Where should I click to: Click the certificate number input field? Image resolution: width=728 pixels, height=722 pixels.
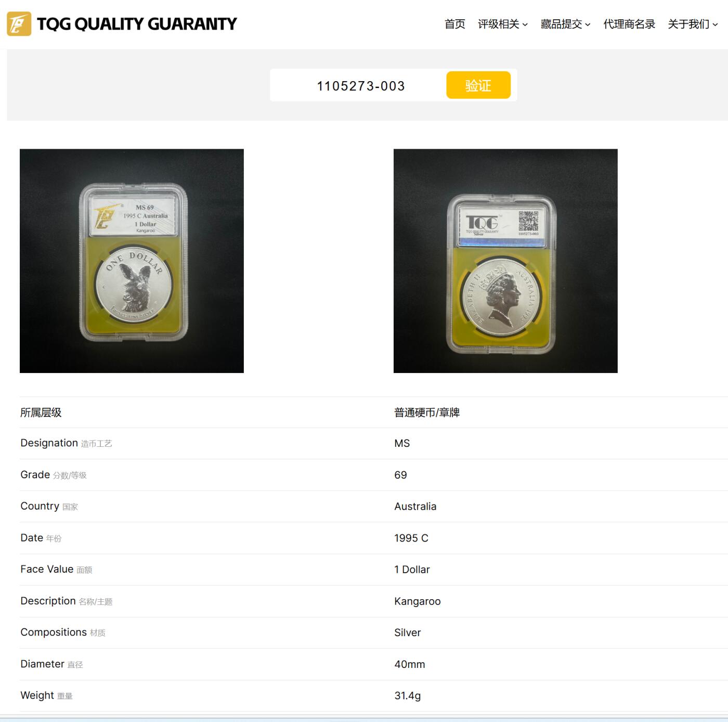tap(358, 85)
